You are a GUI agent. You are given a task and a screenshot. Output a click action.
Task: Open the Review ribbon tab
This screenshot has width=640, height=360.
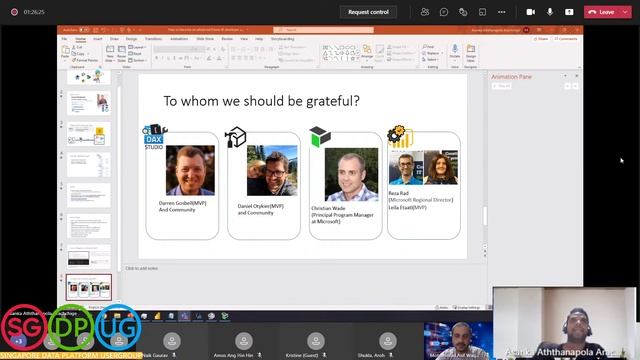click(x=227, y=39)
